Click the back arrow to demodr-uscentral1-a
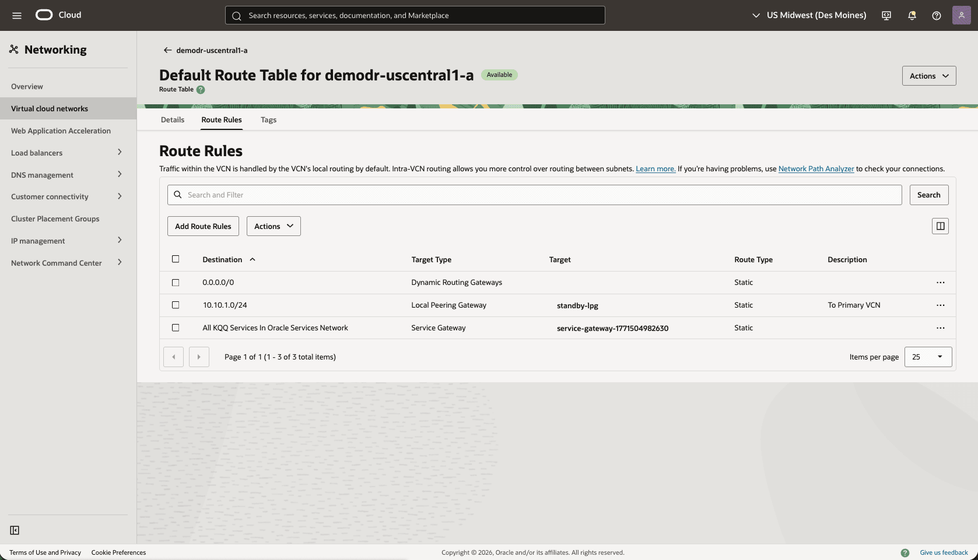This screenshot has height=560, width=978. tap(167, 50)
